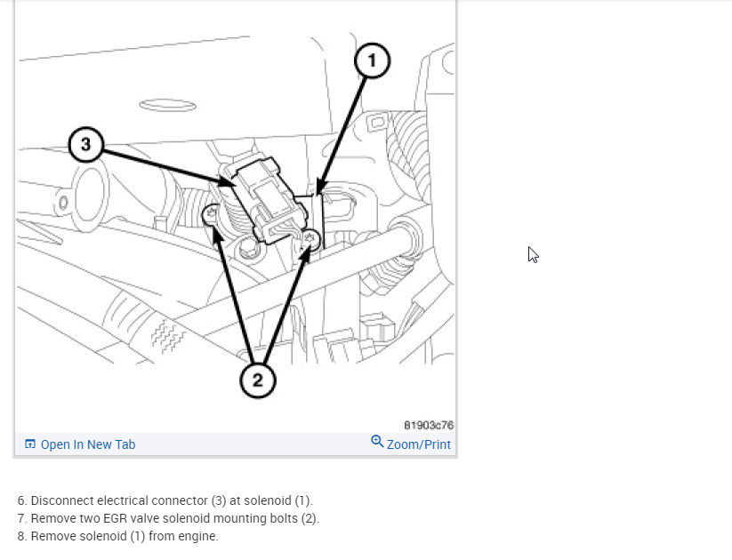Click the word "EGR" in step 7
This screenshot has height=560, width=732.
116,518
